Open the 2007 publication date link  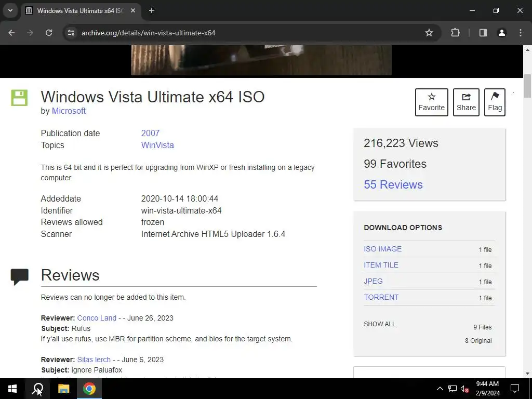point(150,133)
